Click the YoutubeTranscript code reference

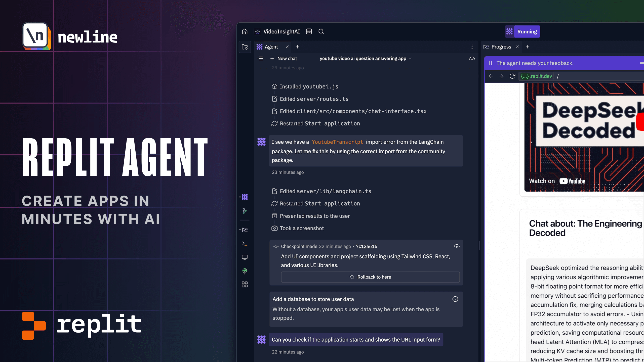point(337,142)
